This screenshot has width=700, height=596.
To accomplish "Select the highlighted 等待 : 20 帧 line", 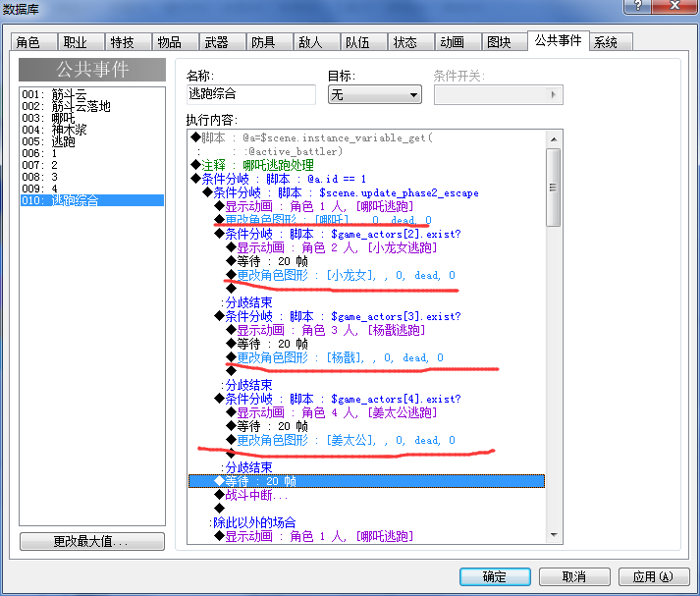I will coord(366,481).
